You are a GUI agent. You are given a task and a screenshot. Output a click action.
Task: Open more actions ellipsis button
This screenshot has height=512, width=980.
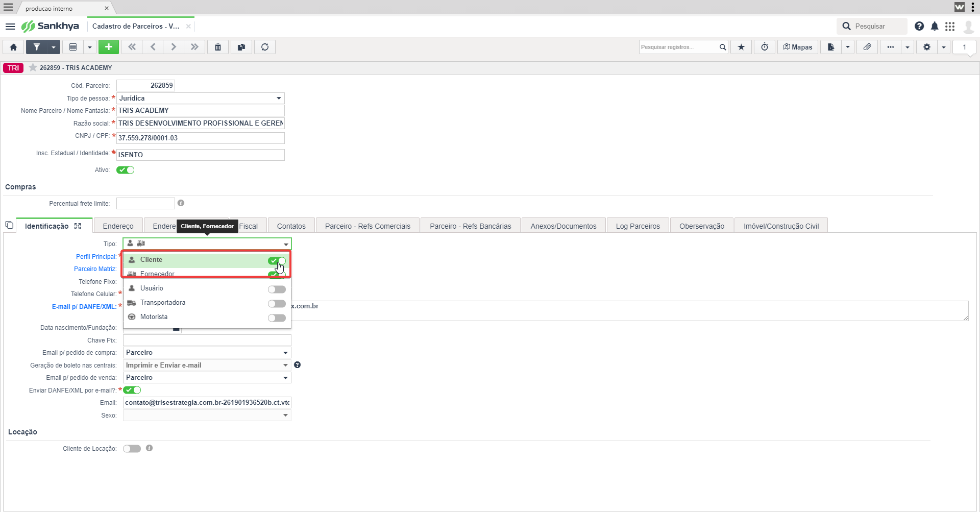(891, 47)
